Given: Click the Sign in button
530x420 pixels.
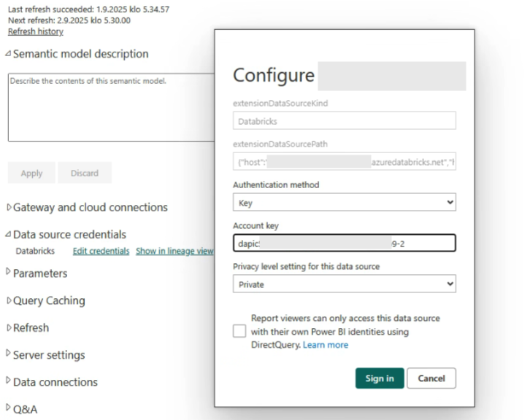Looking at the screenshot, I should (380, 378).
